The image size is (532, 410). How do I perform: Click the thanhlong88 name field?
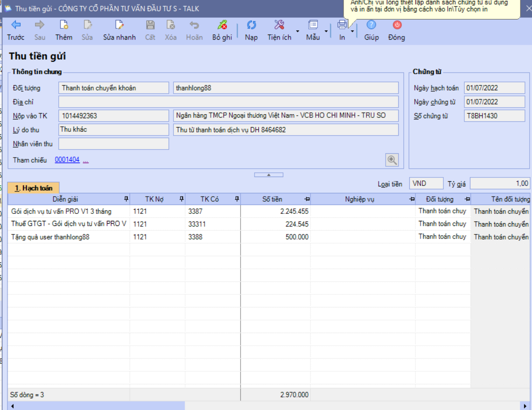286,88
